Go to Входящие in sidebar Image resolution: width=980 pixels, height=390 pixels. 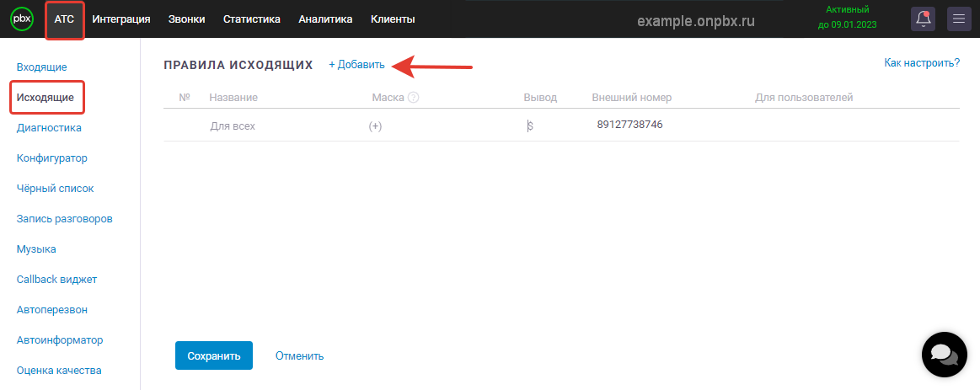coord(42,67)
